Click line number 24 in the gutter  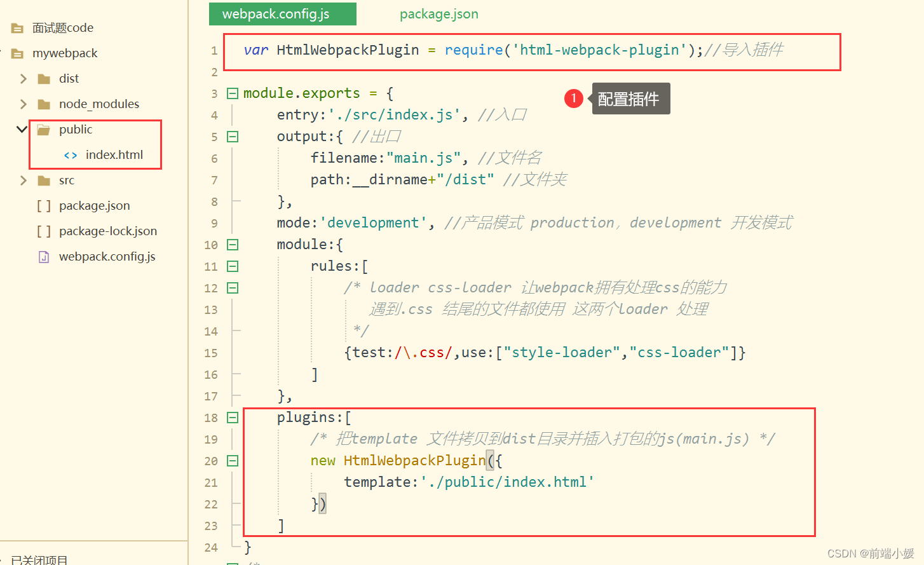211,548
